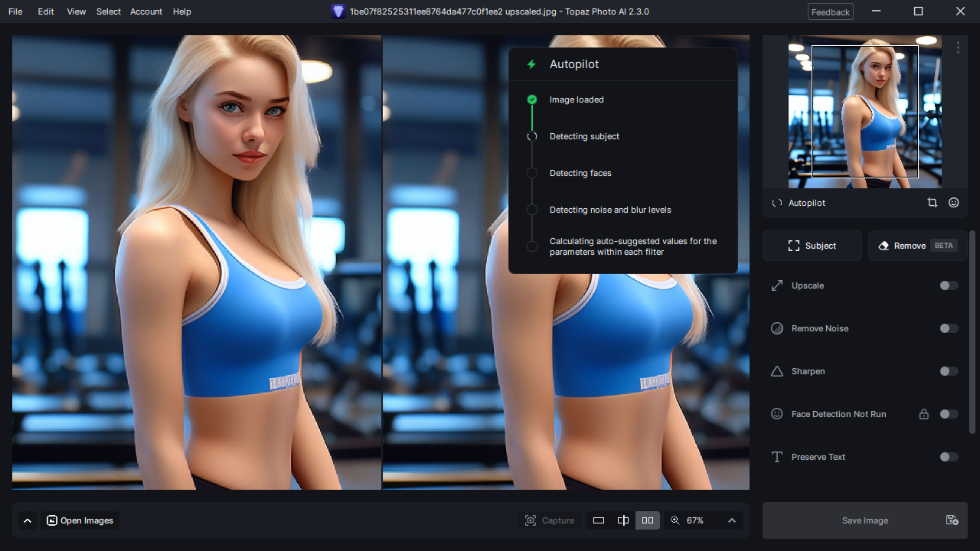This screenshot has height=551, width=980.
Task: Open the Account menu
Action: (x=146, y=11)
